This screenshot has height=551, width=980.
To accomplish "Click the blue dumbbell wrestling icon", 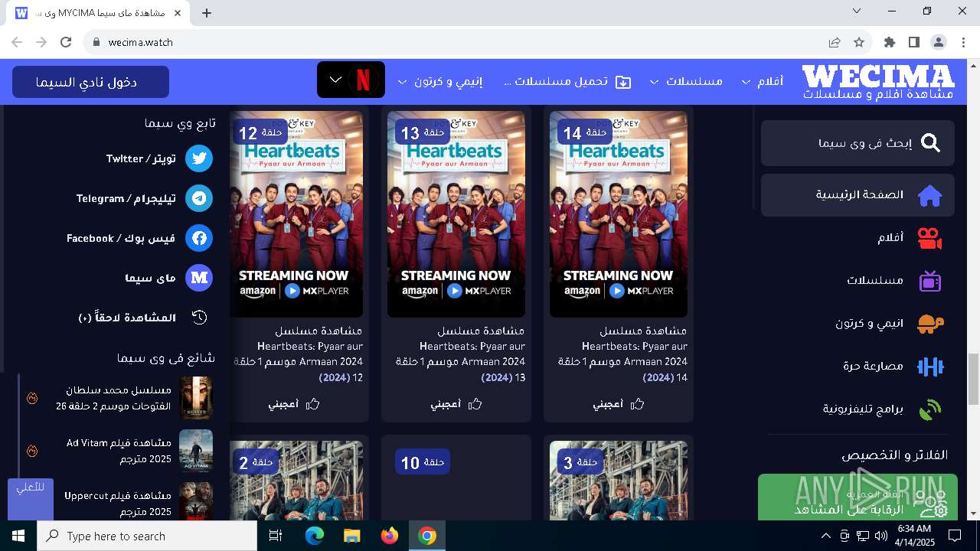I will point(929,367).
